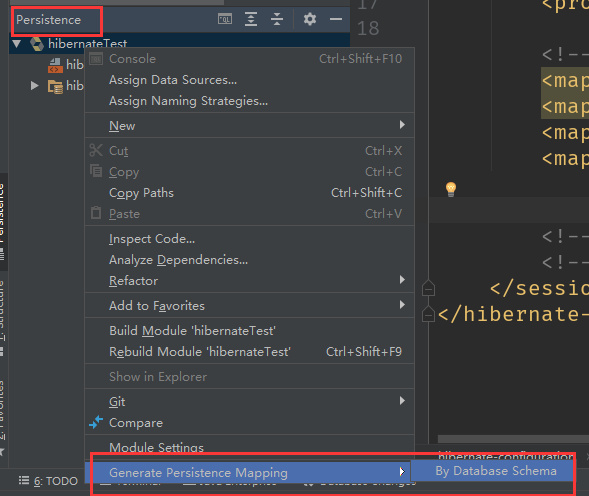
Task: Click the Structure vertical side tab
Action: [2, 318]
